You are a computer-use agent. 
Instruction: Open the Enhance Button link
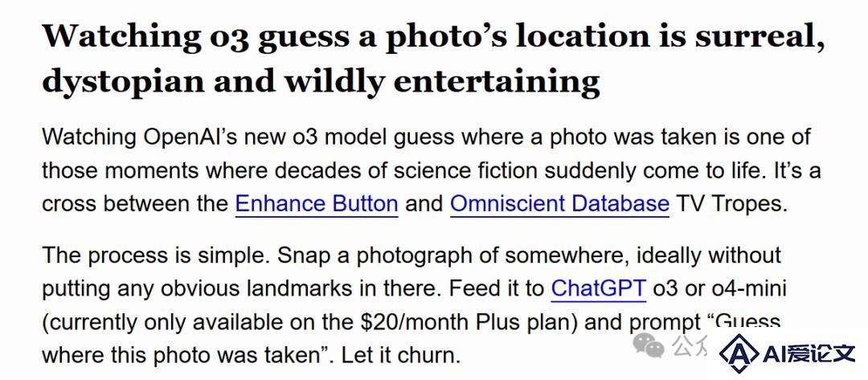(317, 203)
